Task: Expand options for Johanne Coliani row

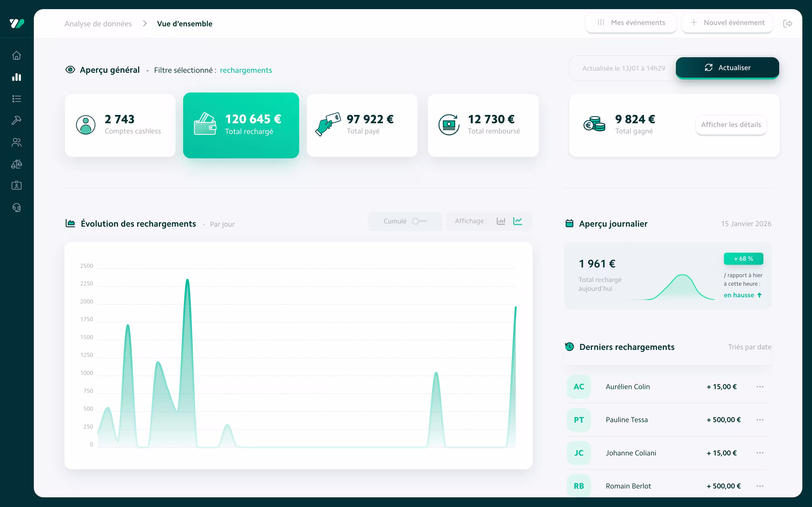Action: pos(760,453)
